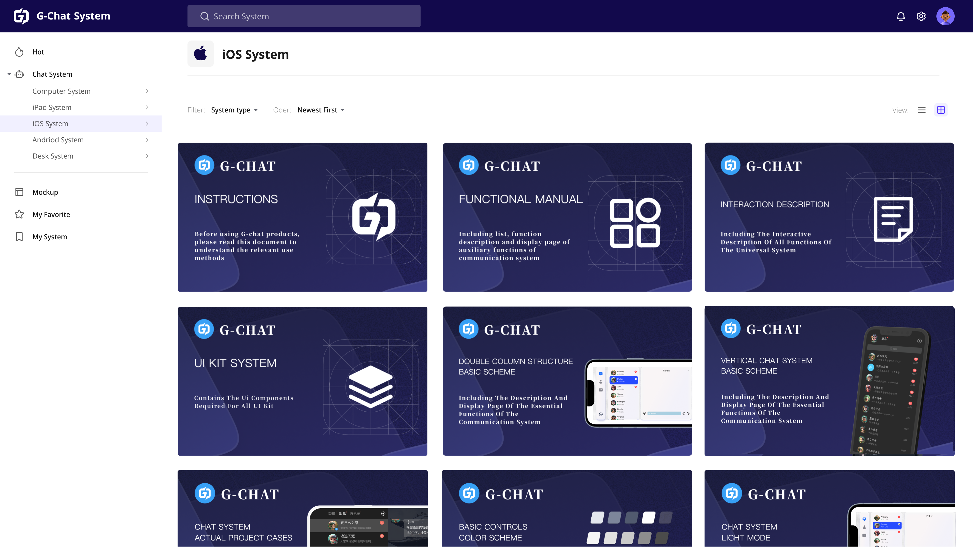This screenshot has width=980, height=547.
Task: Click the Apple logo next to iOS System heading
Action: coord(200,54)
